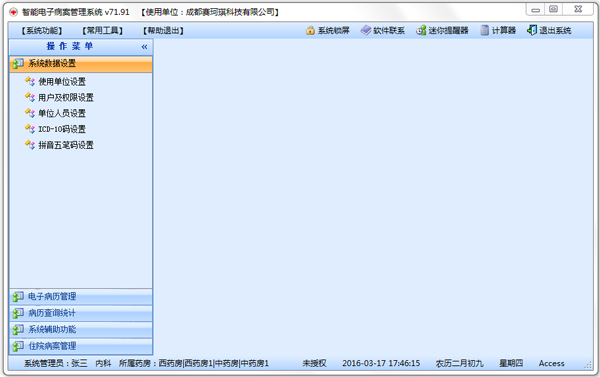Open the 迷你提醒器 icon
Image resolution: width=600 pixels, height=377 pixels.
pyautogui.click(x=421, y=30)
